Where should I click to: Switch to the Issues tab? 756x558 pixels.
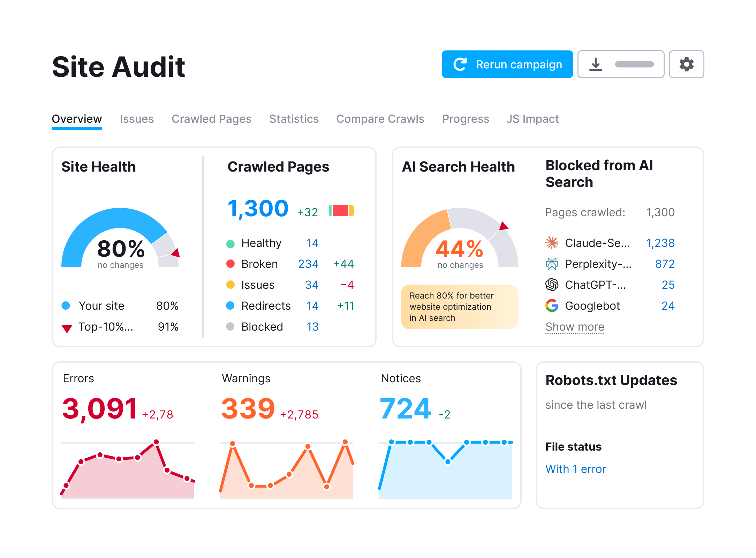point(137,119)
